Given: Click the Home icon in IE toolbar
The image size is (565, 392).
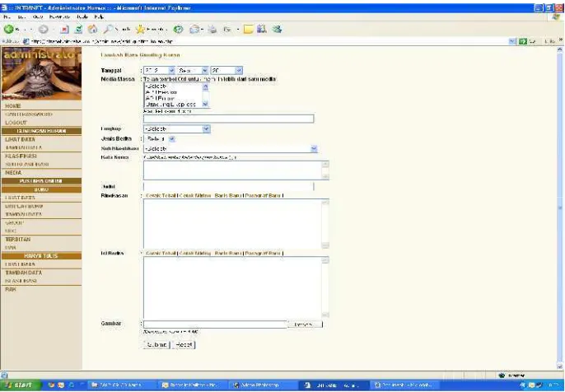Looking at the screenshot, I should [x=92, y=30].
